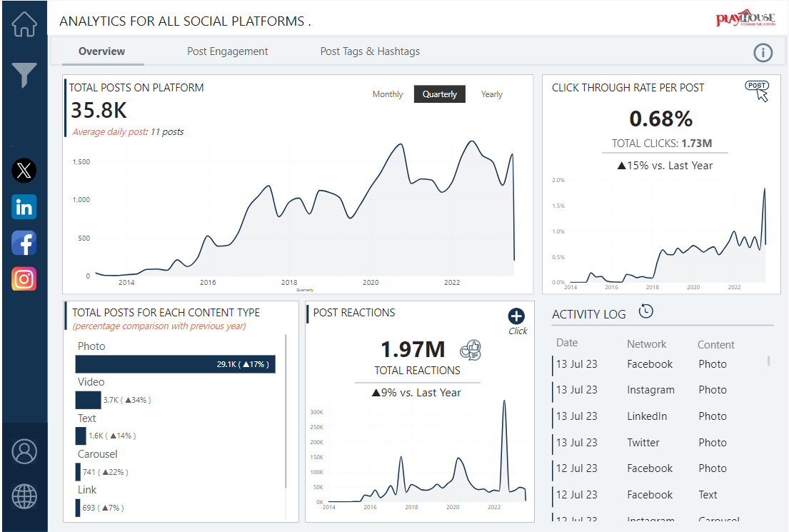789x532 pixels.
Task: Select the Quarterly view option
Action: point(439,94)
